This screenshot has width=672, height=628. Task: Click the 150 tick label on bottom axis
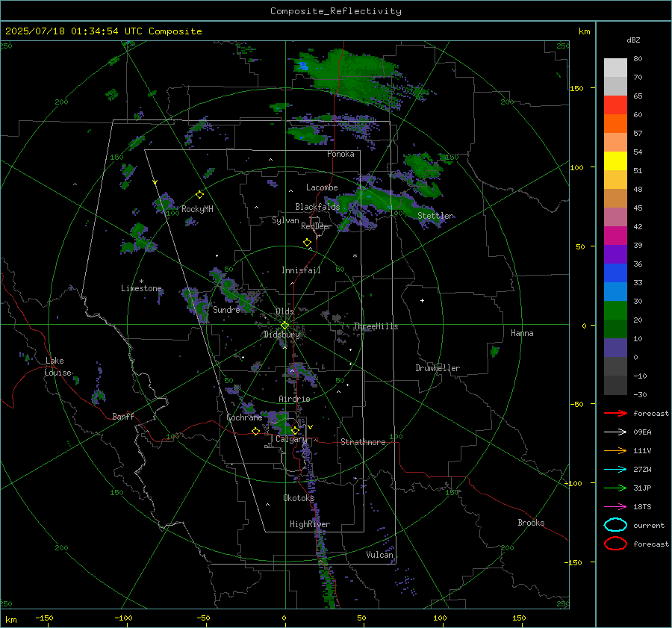(x=519, y=618)
